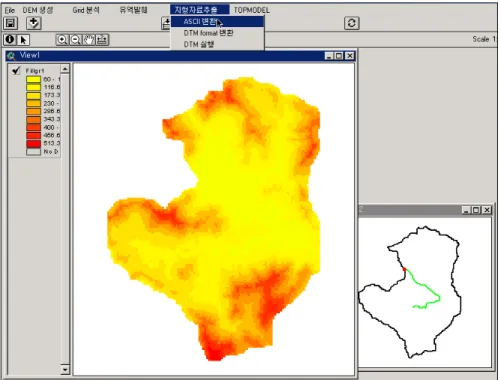Open the TOPMODEL menu

coord(252,10)
